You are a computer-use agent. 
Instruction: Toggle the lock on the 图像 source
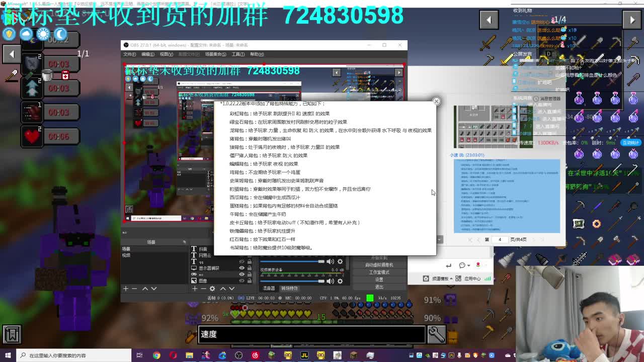pos(249,281)
